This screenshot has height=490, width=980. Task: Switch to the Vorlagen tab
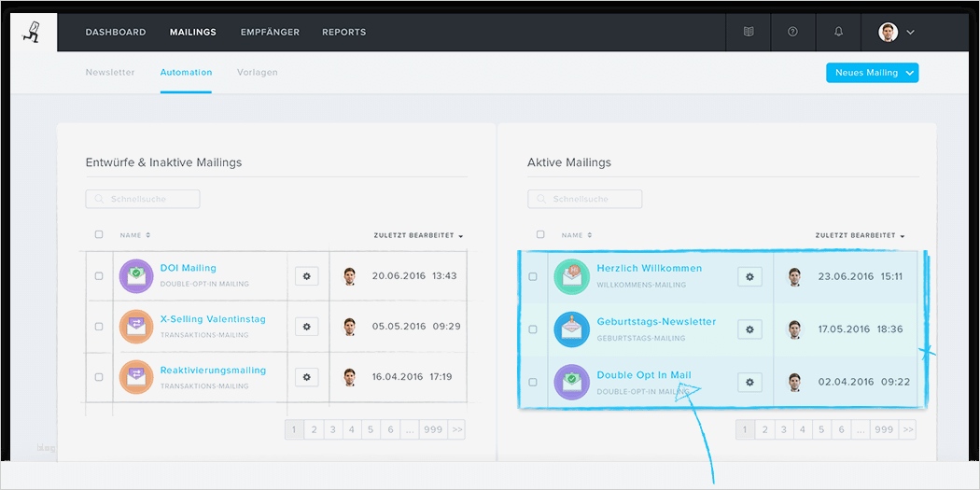[x=258, y=73]
